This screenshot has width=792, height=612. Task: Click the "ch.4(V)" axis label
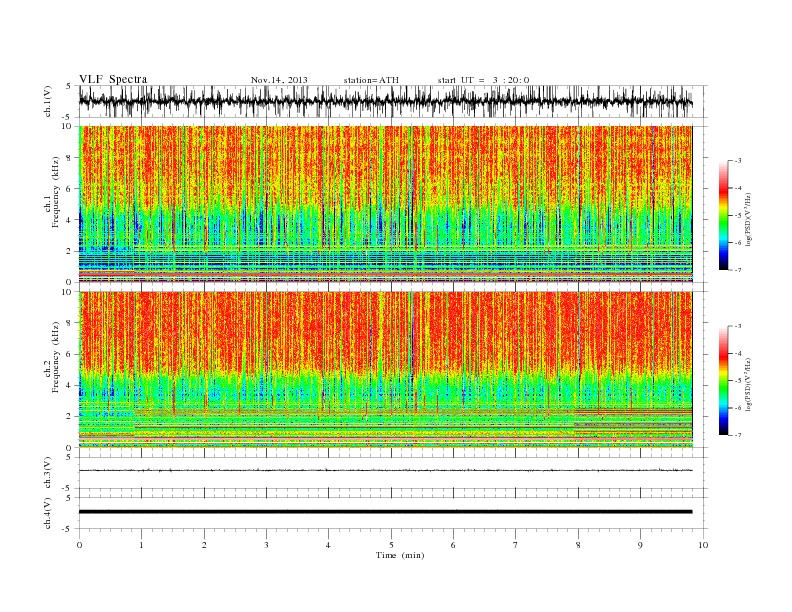(x=48, y=513)
